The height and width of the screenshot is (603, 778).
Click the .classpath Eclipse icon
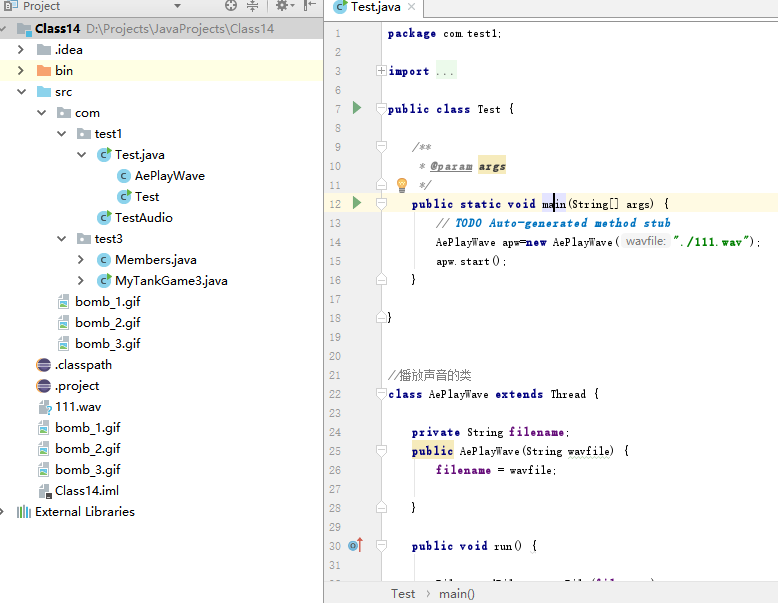[x=44, y=365]
